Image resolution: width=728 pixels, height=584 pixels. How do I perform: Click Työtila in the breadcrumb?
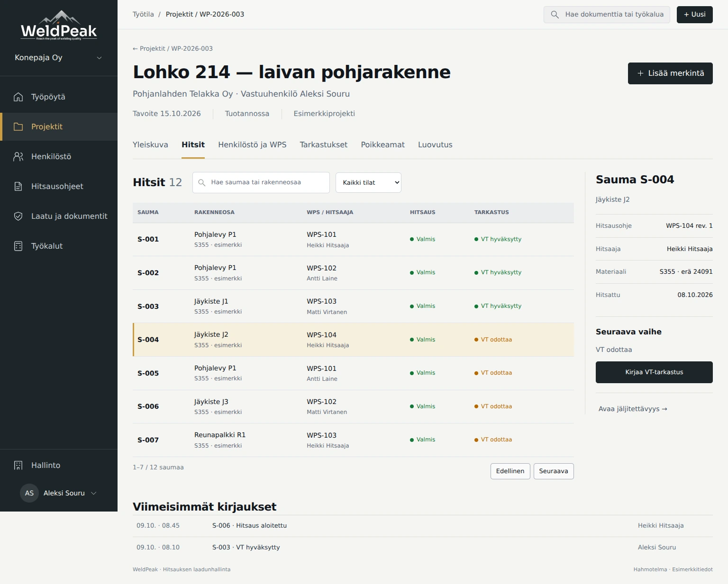pos(143,15)
